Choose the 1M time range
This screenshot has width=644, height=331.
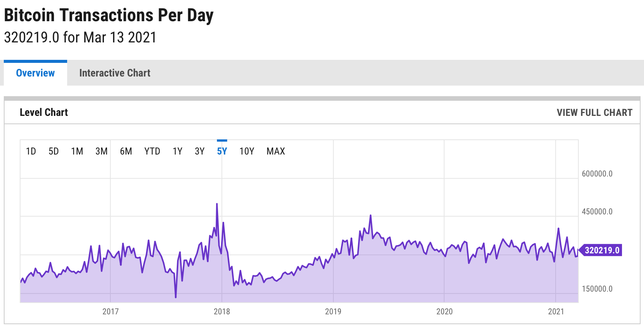(77, 151)
